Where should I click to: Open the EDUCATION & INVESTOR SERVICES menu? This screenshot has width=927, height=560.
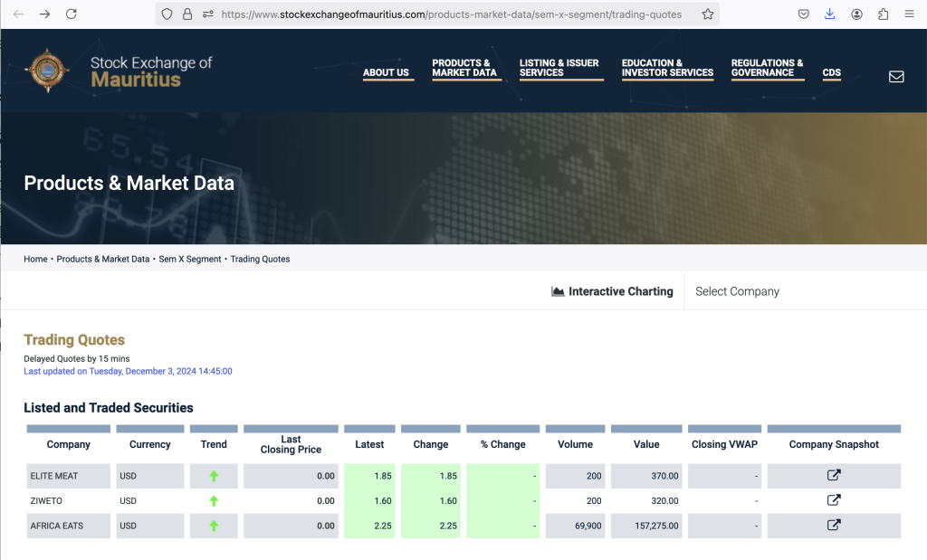coord(667,68)
